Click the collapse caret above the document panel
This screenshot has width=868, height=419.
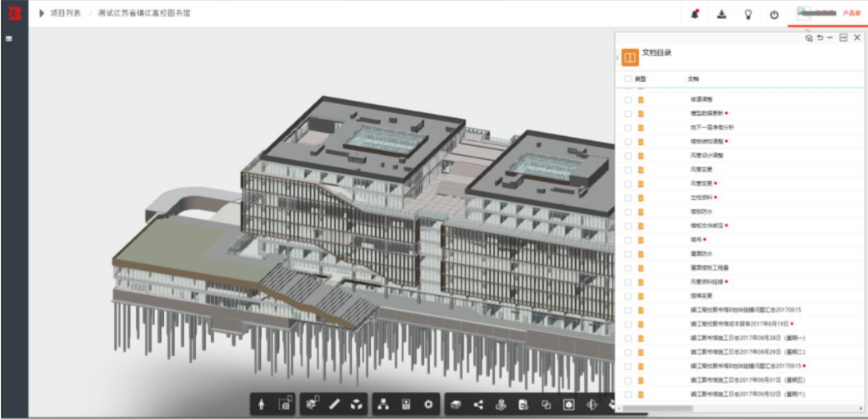(x=806, y=30)
